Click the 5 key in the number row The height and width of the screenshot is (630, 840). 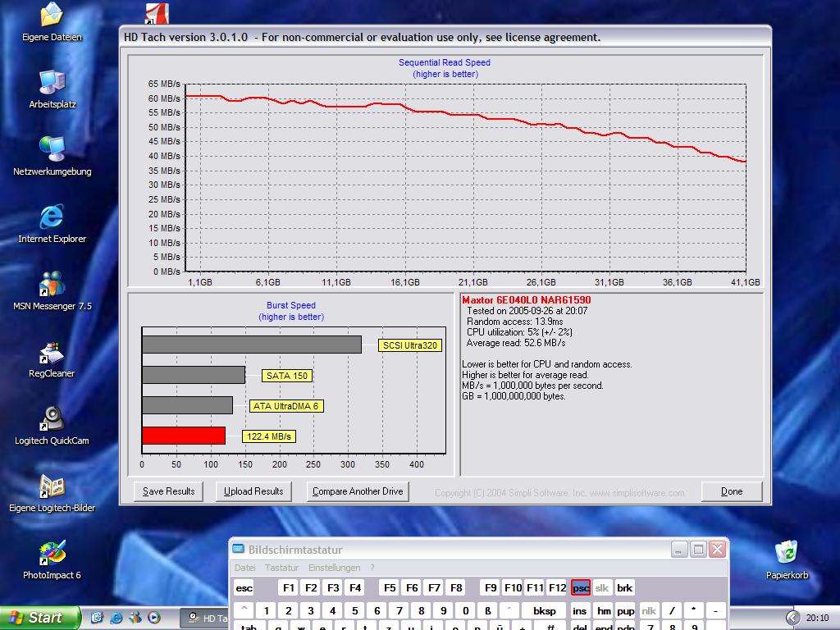click(x=354, y=610)
